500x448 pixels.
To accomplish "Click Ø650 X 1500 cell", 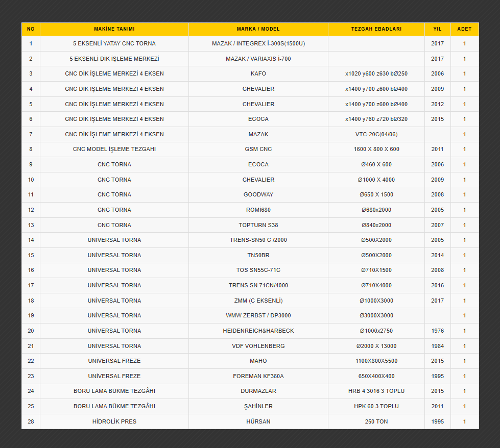I will point(376,195).
